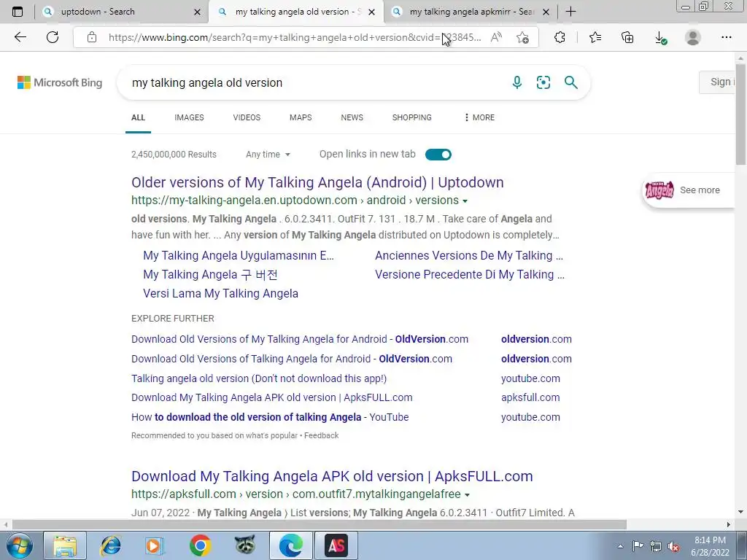Click the scroll down arrow

(741, 513)
